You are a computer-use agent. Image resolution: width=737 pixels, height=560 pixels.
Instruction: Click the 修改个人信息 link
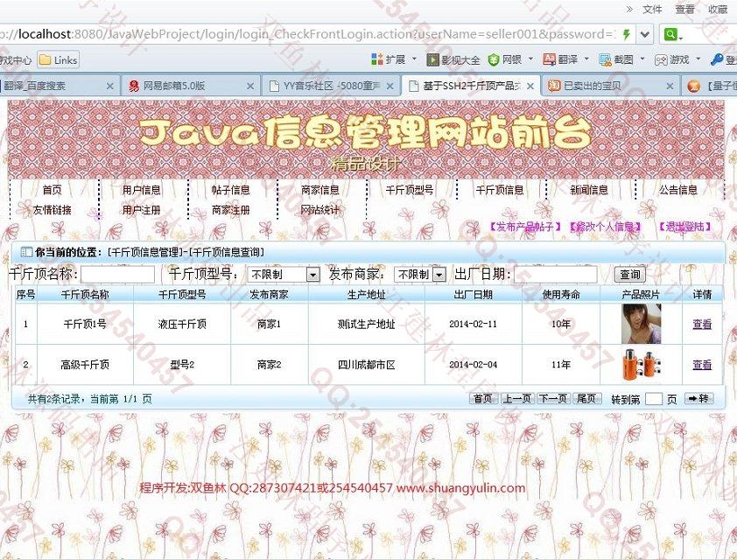(606, 227)
